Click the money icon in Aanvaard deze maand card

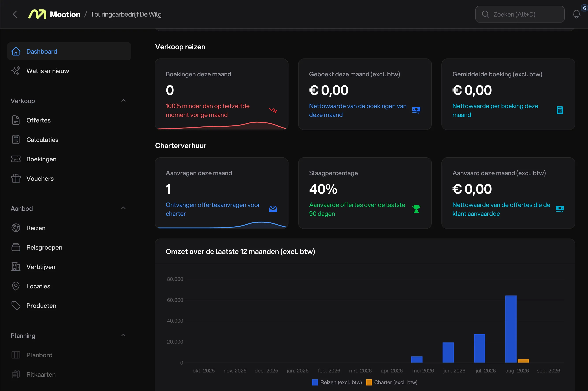(560, 209)
